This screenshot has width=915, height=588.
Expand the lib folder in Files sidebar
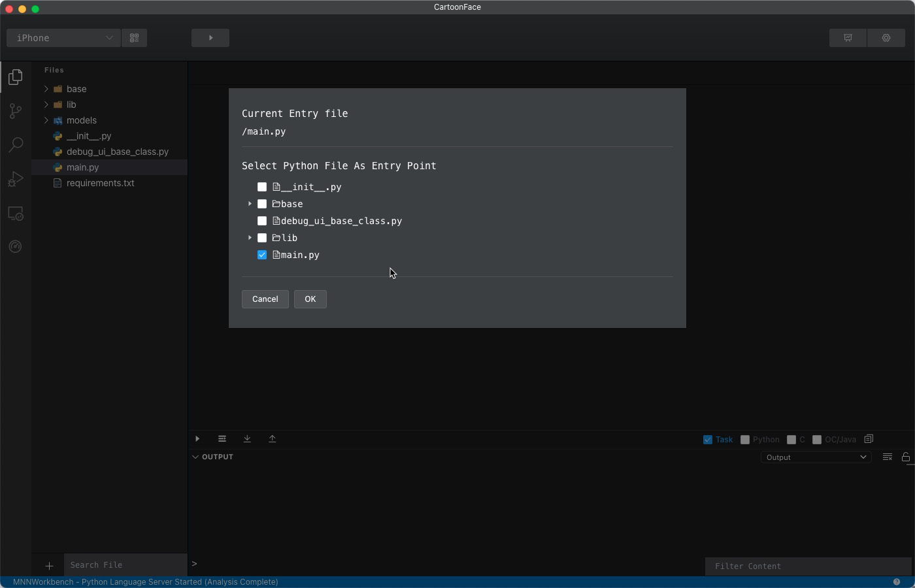pos(46,105)
